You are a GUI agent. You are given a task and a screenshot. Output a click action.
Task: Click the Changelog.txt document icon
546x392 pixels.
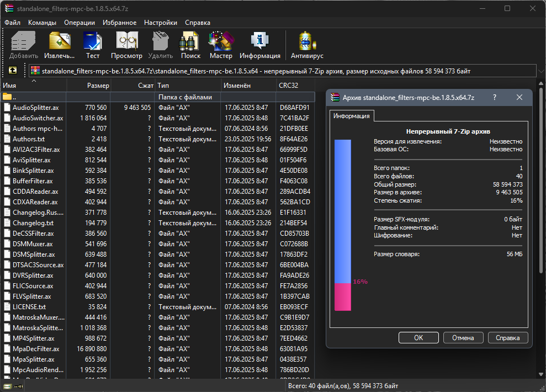tap(7, 223)
